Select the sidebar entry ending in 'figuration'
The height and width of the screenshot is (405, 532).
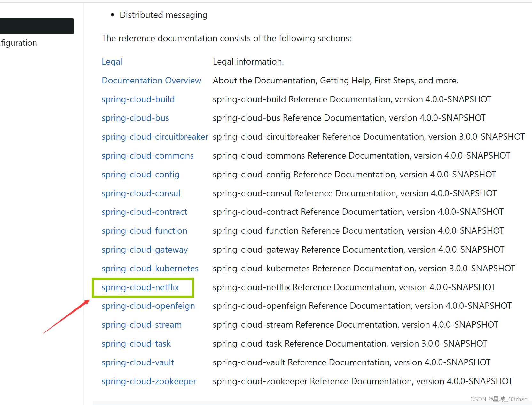tap(19, 43)
